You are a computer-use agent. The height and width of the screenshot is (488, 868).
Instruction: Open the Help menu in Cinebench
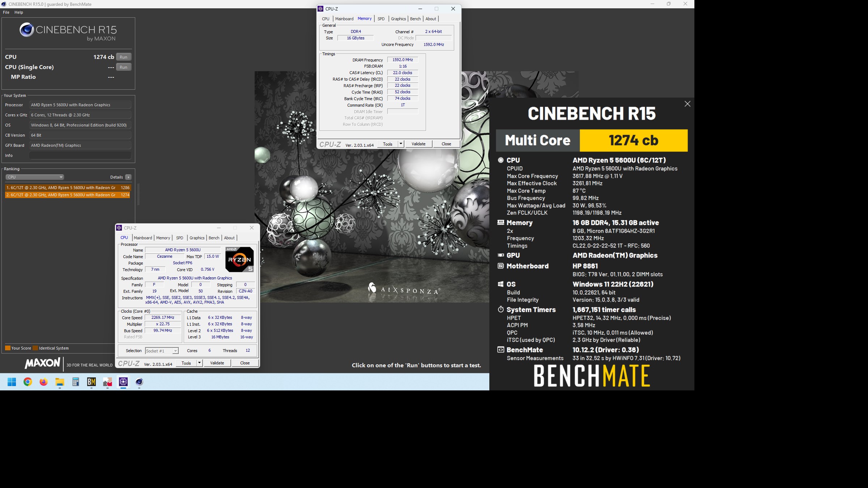(19, 12)
